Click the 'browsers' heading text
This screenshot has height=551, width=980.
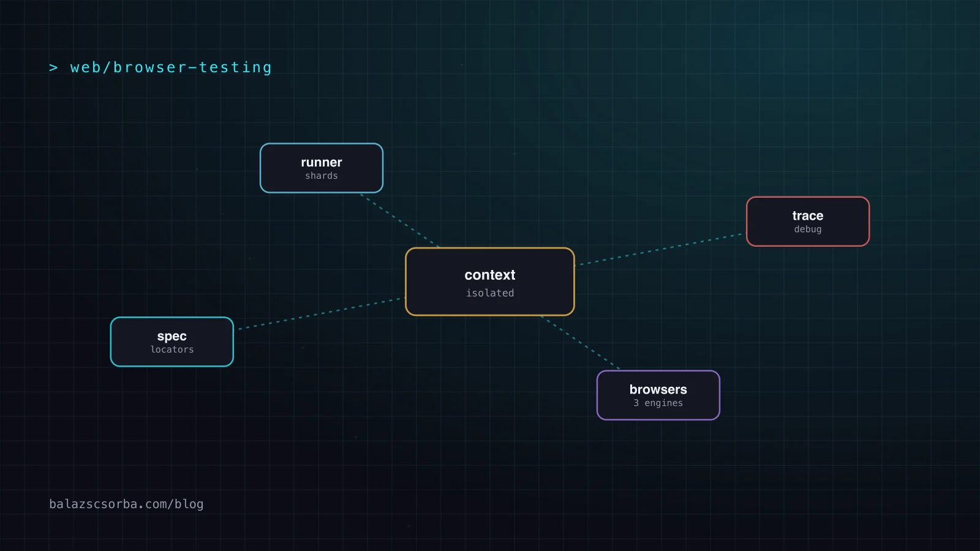pyautogui.click(x=658, y=389)
